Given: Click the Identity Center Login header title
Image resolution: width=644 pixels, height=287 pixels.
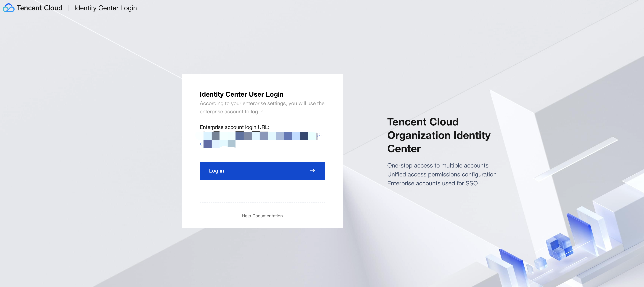Looking at the screenshot, I should (x=105, y=8).
